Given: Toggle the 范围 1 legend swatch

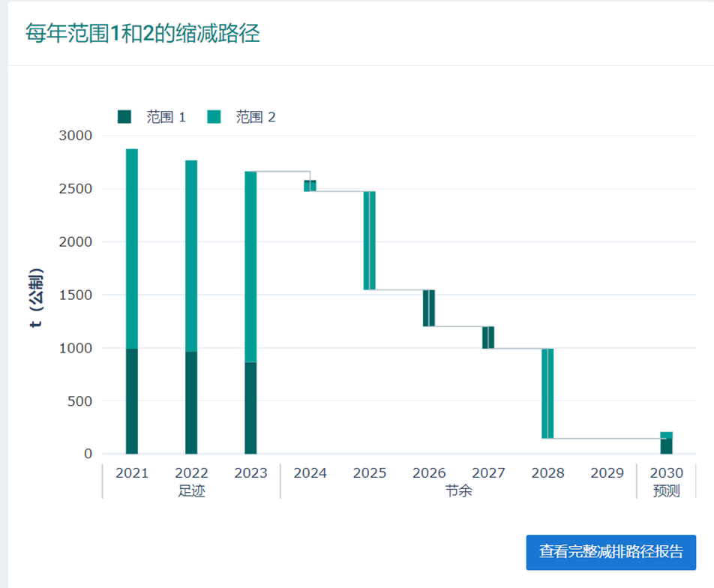Looking at the screenshot, I should click(x=124, y=116).
